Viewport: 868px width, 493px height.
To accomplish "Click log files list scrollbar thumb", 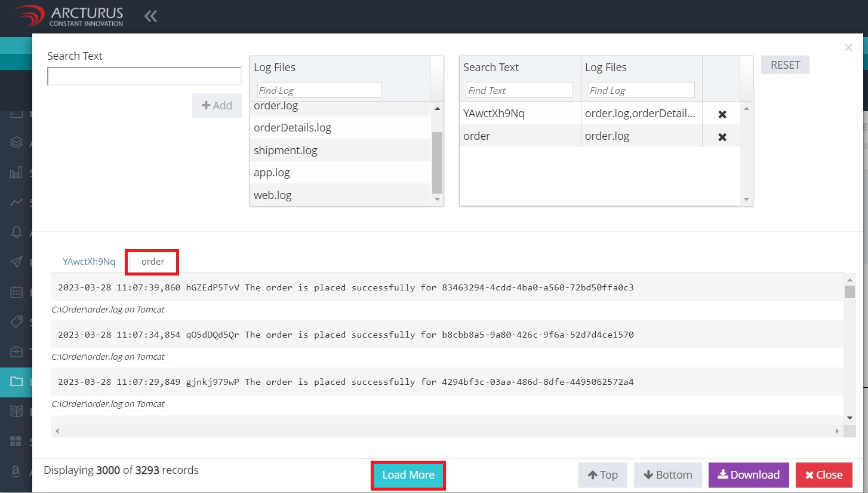I will pyautogui.click(x=437, y=163).
